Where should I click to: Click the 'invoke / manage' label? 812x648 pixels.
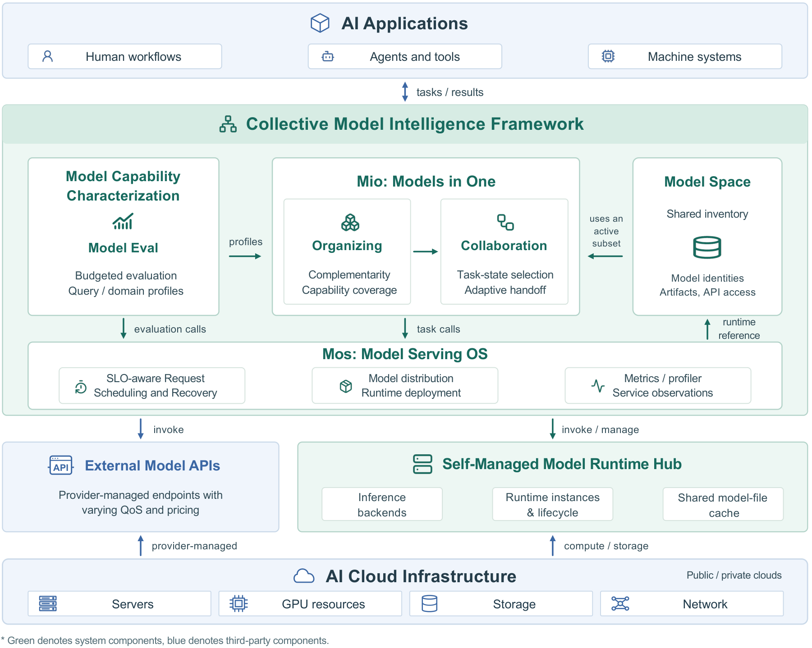[600, 430]
